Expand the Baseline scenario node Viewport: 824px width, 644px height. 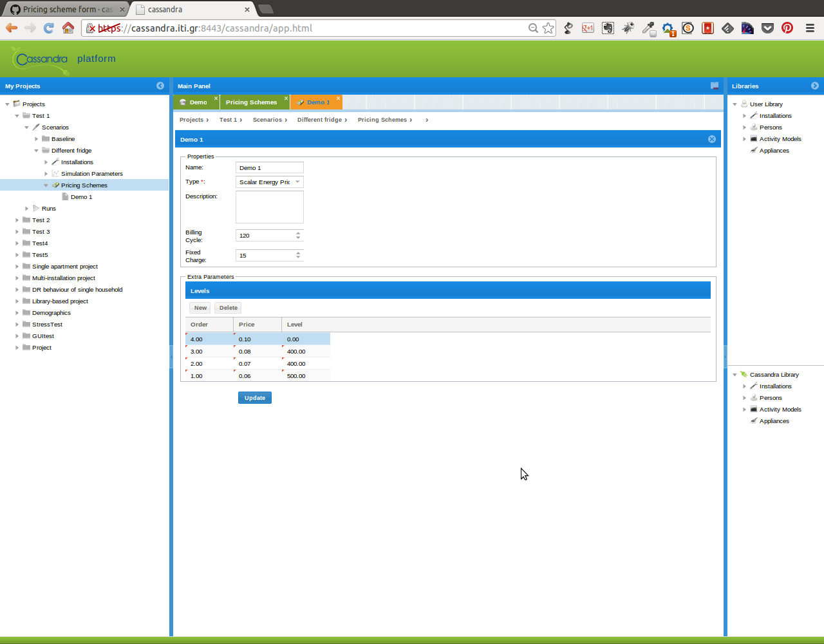pos(36,139)
